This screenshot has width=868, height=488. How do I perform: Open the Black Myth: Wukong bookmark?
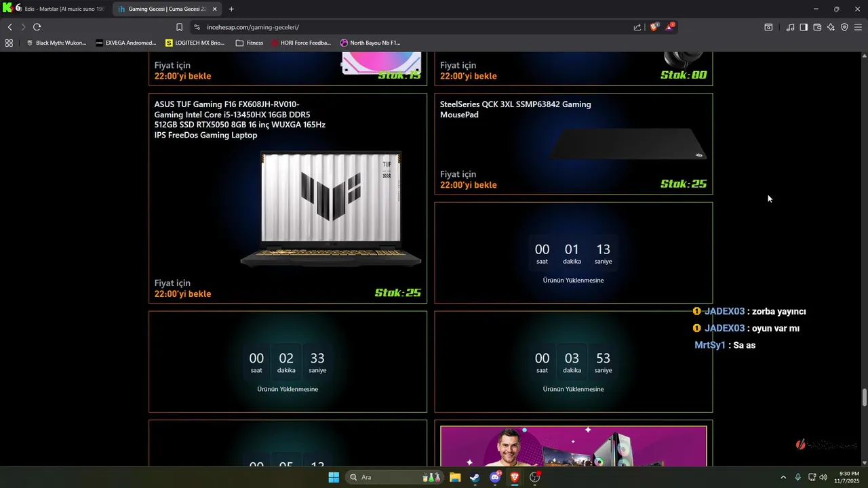click(56, 43)
